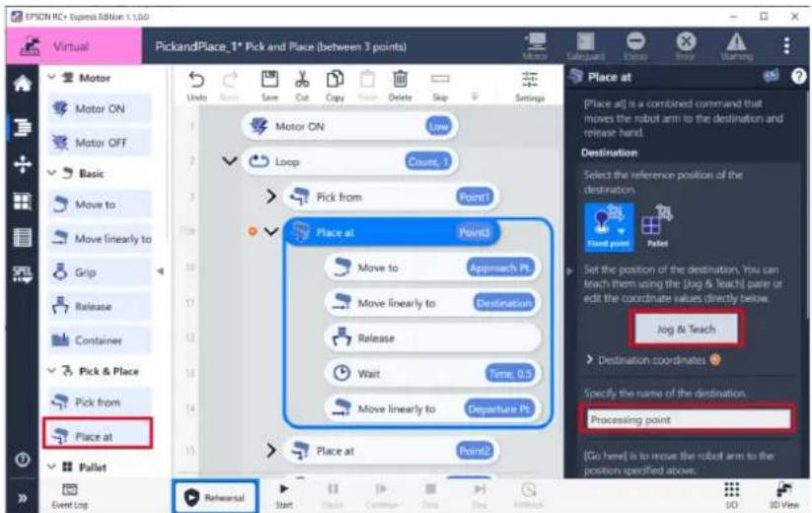812x513 pixels.
Task: Click the Virtual connection tab
Action: pyautogui.click(x=74, y=46)
